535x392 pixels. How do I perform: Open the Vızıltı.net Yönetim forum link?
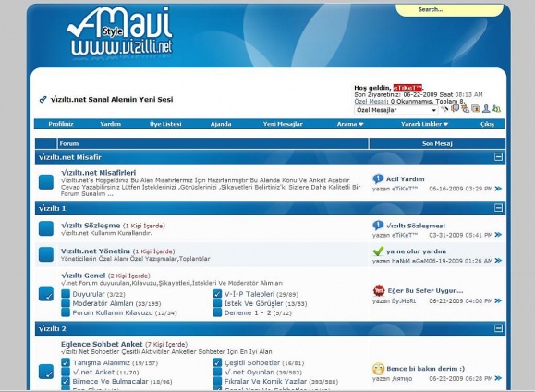click(x=95, y=251)
